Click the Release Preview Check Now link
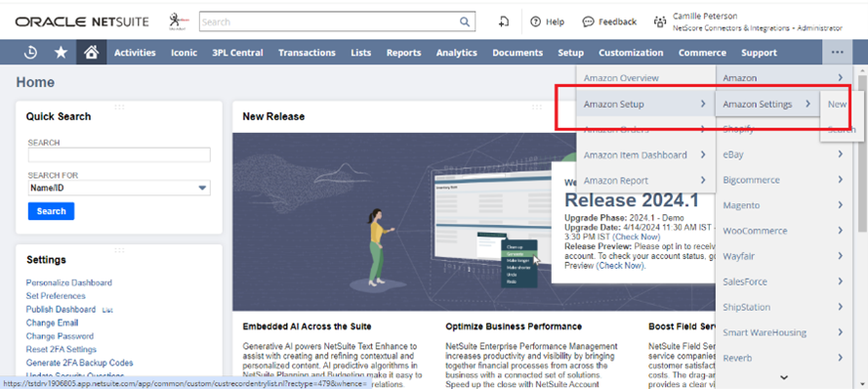This screenshot has width=868, height=389. coord(620,266)
